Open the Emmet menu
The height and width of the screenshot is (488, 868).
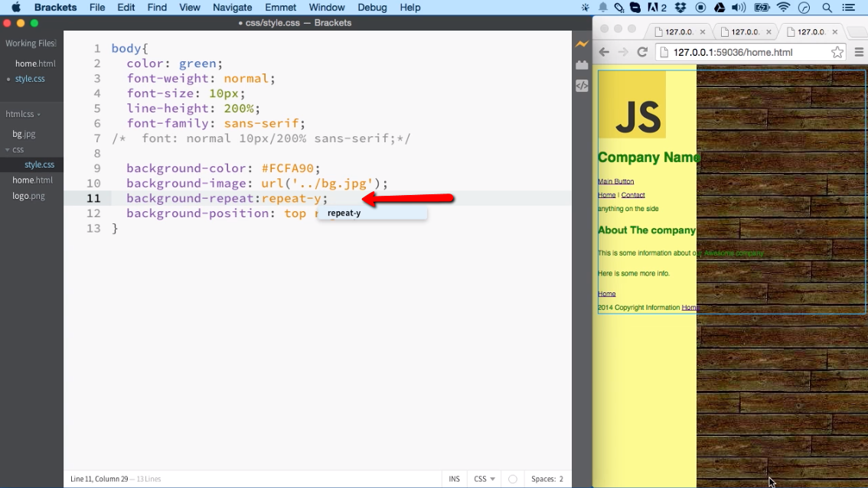[280, 7]
